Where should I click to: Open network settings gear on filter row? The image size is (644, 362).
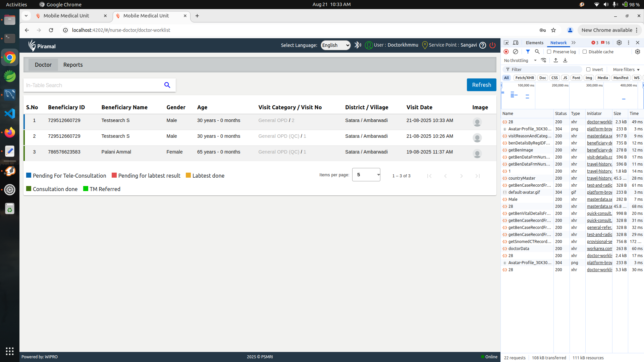point(638,52)
